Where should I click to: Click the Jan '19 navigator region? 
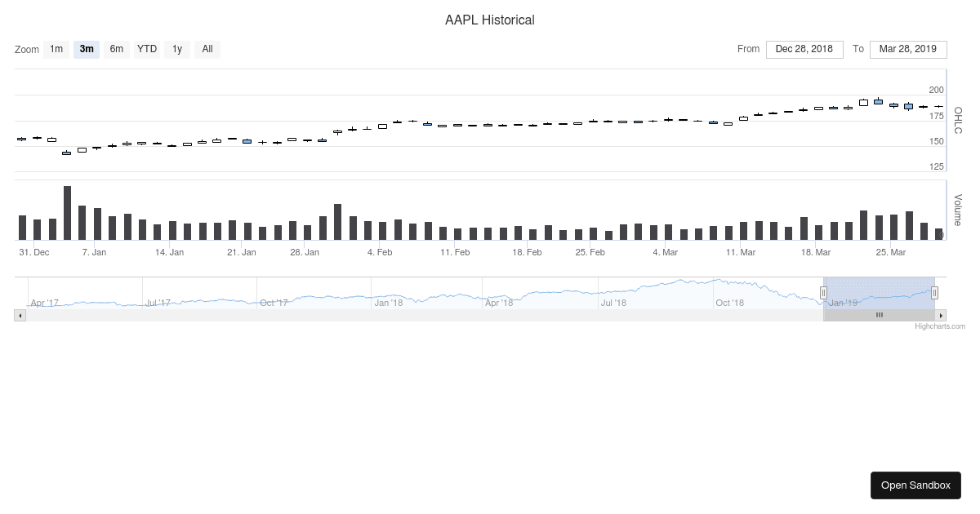click(x=843, y=303)
